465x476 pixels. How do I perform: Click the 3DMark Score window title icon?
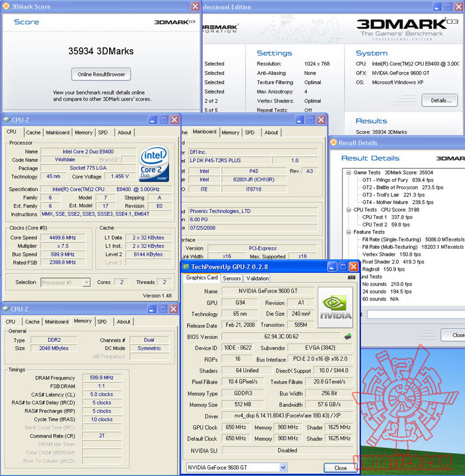pyautogui.click(x=6, y=6)
